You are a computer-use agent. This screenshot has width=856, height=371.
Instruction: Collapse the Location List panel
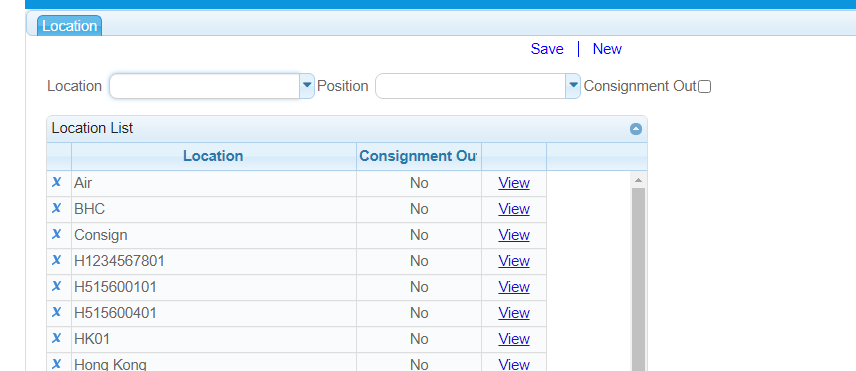[636, 129]
